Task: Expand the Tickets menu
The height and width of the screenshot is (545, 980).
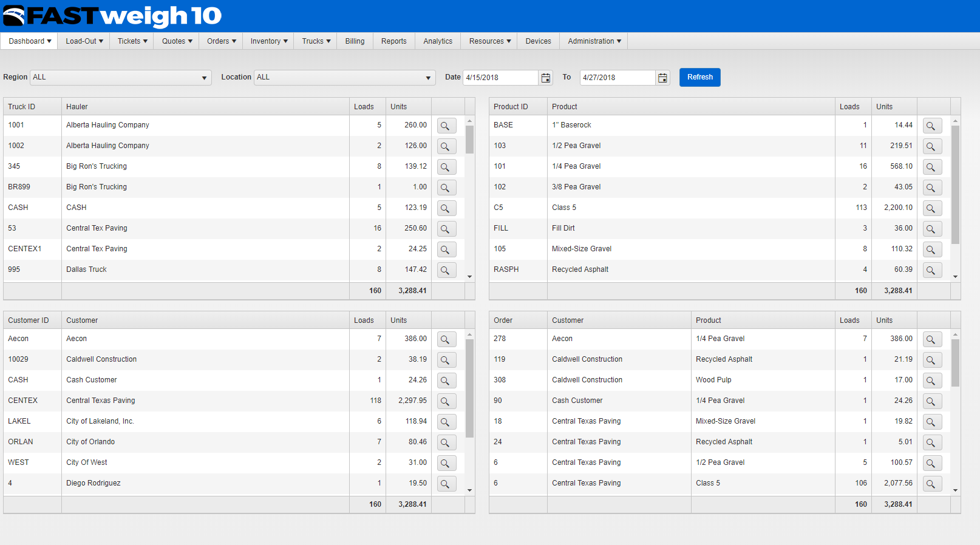Action: [132, 41]
